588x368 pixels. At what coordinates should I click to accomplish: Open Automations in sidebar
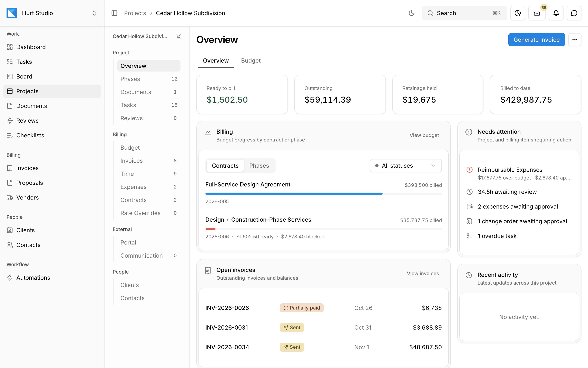(x=52, y=278)
